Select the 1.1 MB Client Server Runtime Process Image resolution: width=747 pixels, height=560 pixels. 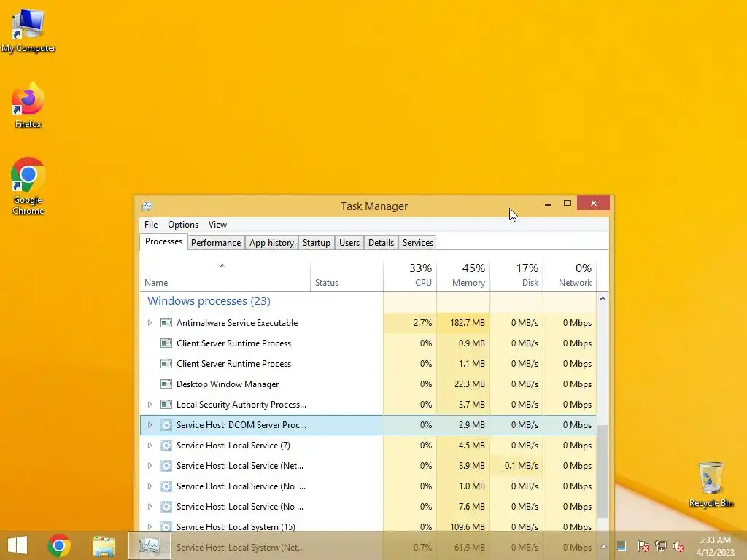click(368, 364)
